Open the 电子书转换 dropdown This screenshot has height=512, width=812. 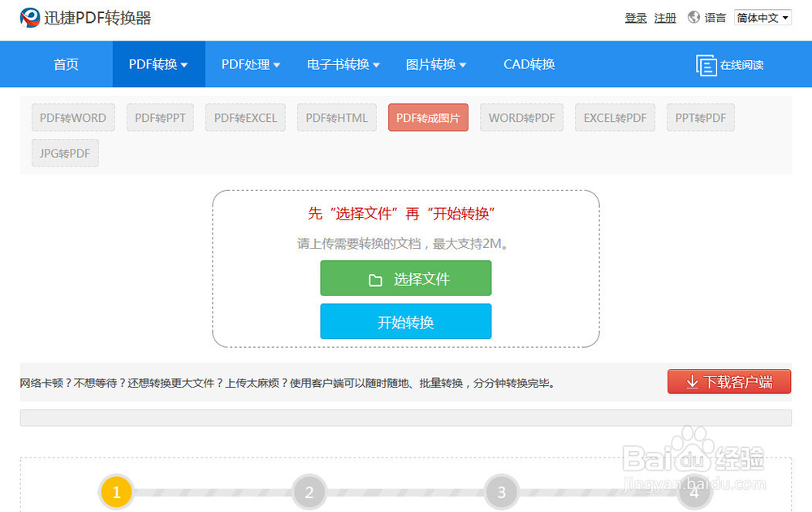click(343, 64)
